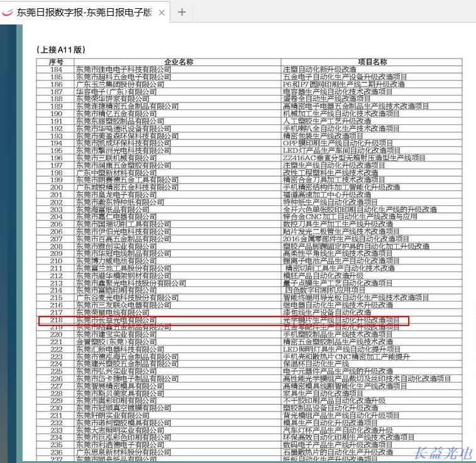Click serial number 184
This screenshot has height=463, width=476.
pyautogui.click(x=56, y=70)
